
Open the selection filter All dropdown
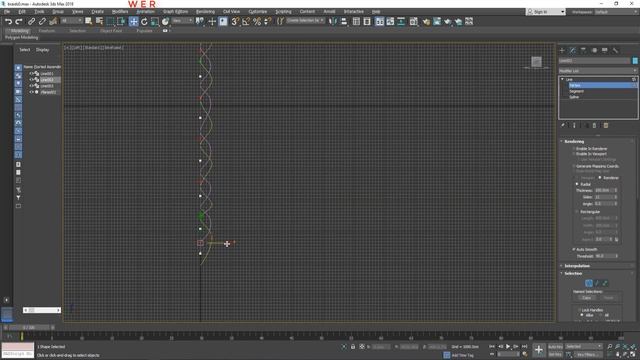pyautogui.click(x=71, y=20)
